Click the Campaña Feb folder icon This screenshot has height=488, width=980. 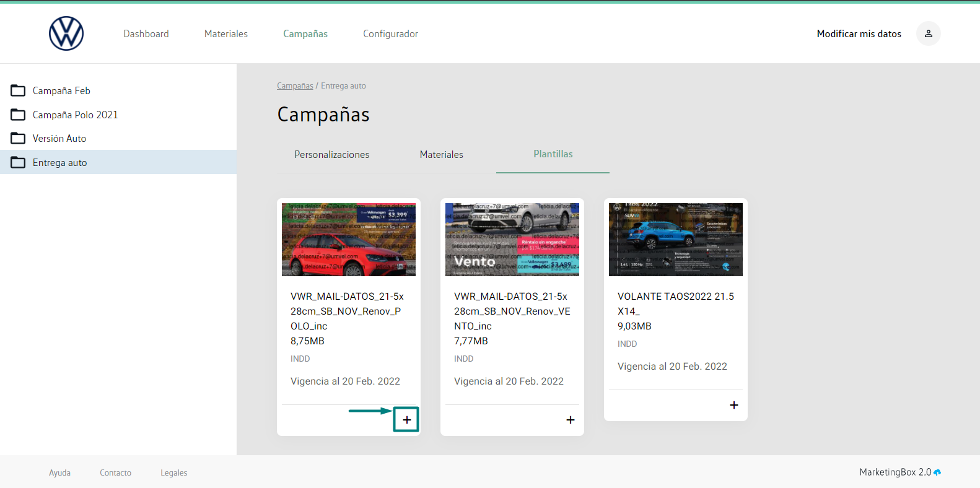tap(18, 90)
